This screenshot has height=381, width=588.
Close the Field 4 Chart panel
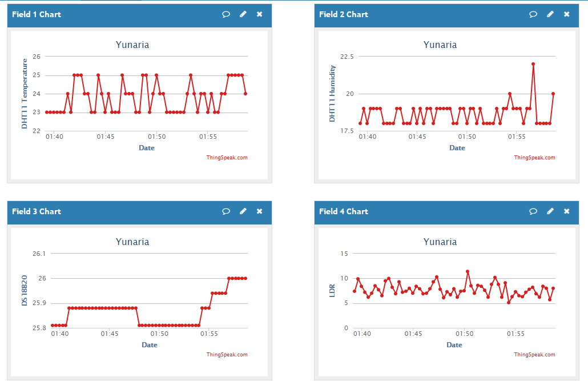click(x=567, y=211)
